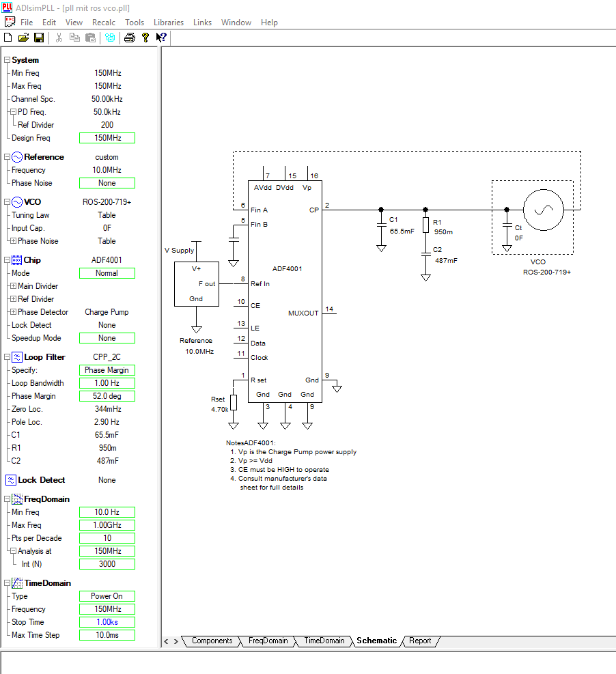
Task: Expand the Main Divider node
Action: pyautogui.click(x=14, y=286)
